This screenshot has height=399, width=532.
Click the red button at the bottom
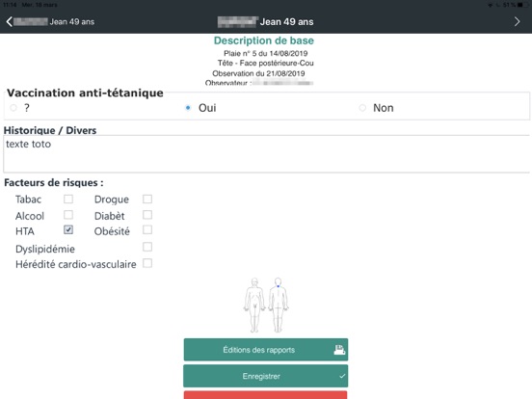[x=266, y=395]
